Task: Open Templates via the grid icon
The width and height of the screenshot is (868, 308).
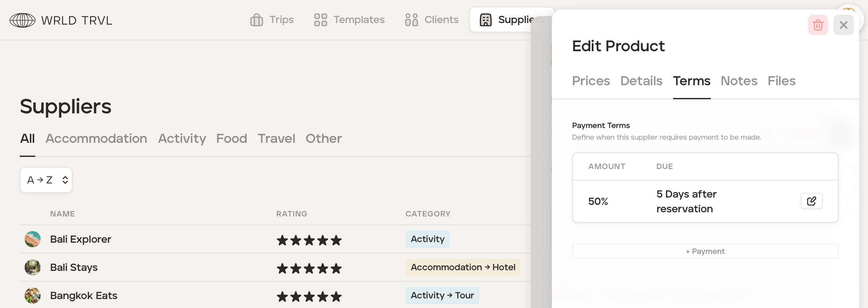Action: tap(320, 20)
